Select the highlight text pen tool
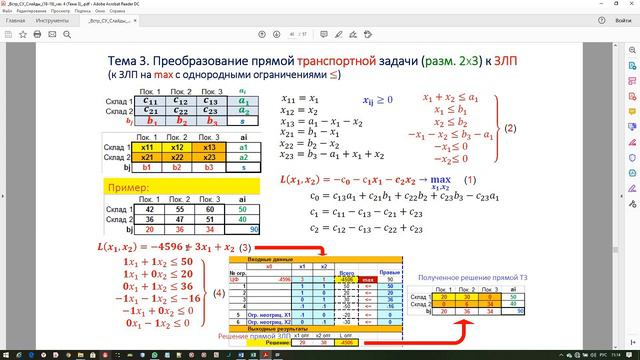The height and width of the screenshot is (360, 640). coord(338,35)
